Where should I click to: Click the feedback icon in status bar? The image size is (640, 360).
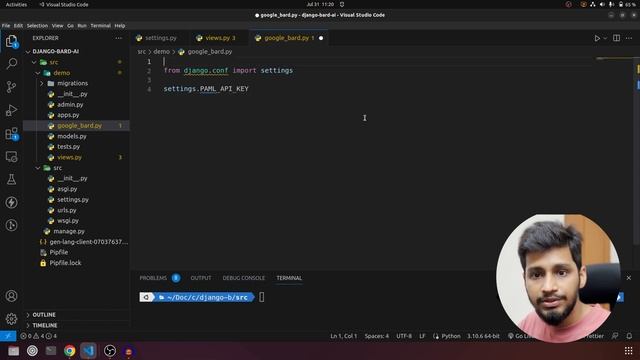click(x=615, y=336)
